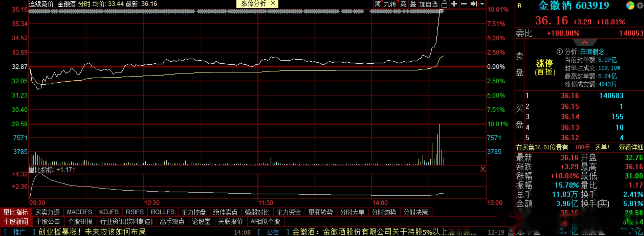
Task: Click the minus zoom-out icon
Action: coord(464,4)
